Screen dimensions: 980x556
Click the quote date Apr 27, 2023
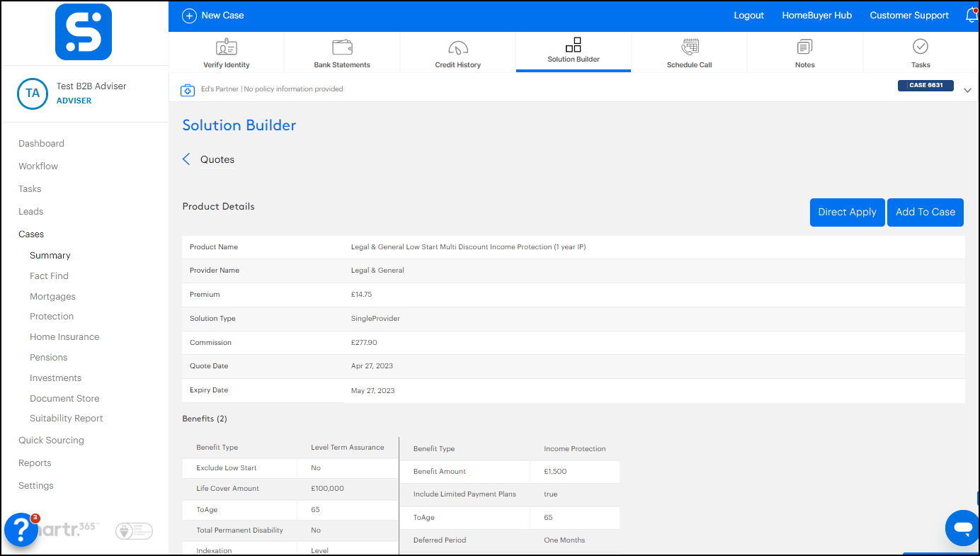pos(372,366)
